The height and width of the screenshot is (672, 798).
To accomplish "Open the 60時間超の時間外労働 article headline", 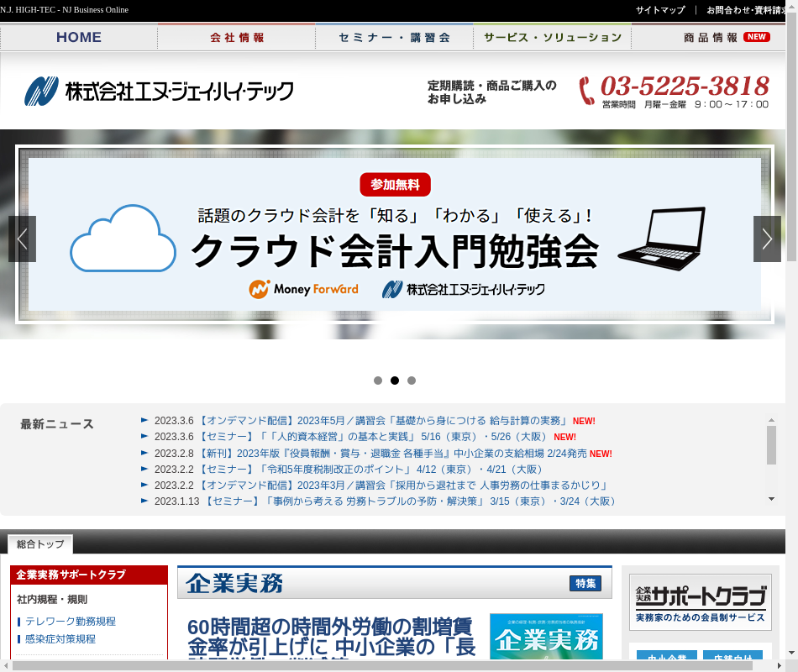I will tap(331, 638).
